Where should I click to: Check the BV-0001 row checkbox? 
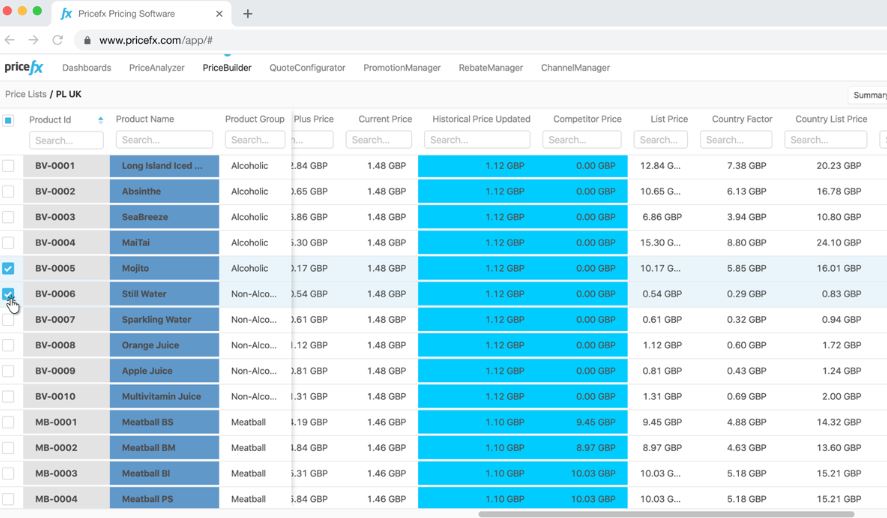pos(8,166)
